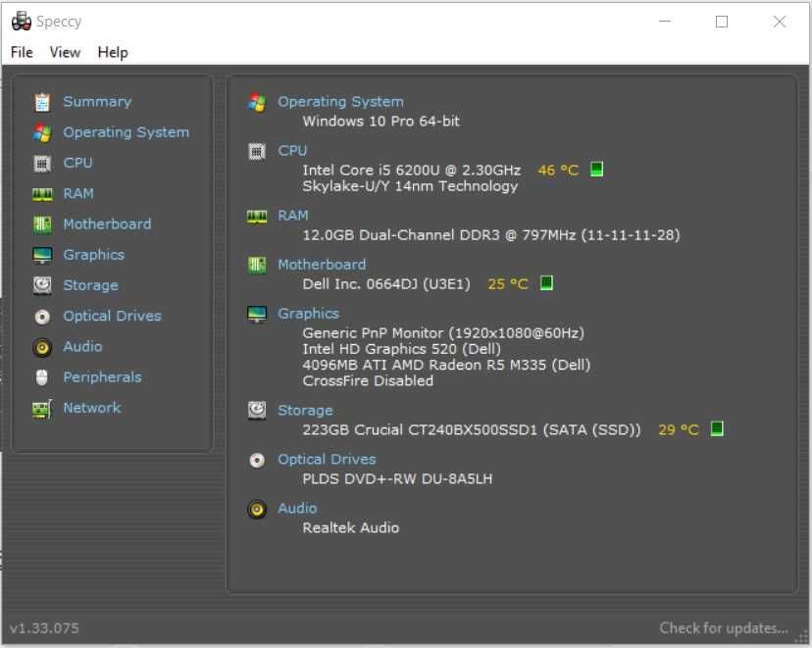
Task: Open the RAM heading link in summary
Action: 293,216
